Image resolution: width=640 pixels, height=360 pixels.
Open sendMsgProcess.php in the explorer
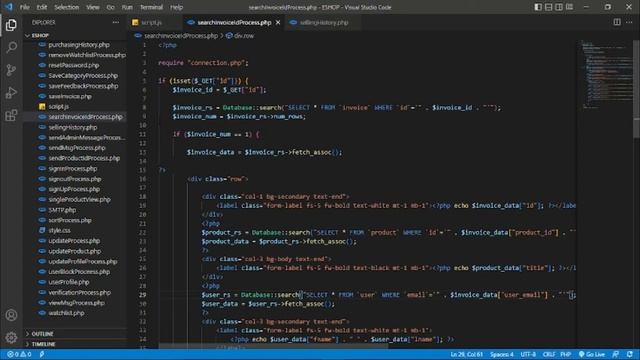[x=77, y=148]
